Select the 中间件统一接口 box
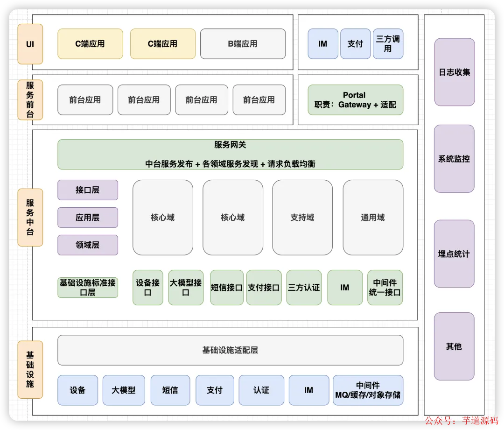The height and width of the screenshot is (430, 504). [385, 288]
